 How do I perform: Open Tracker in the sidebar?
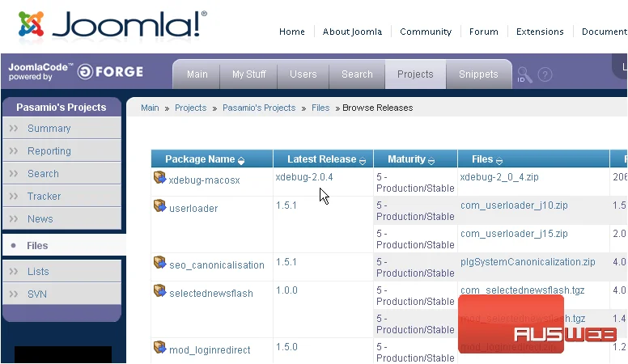[62, 197]
